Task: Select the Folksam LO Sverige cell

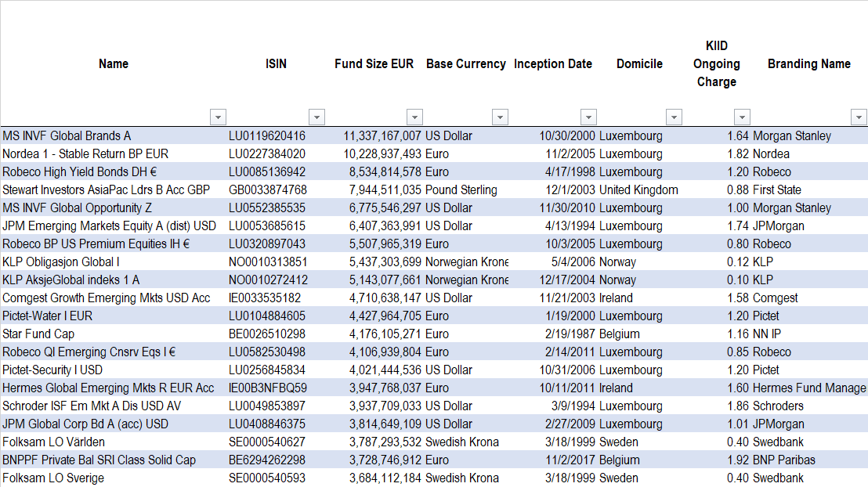Action: point(53,478)
